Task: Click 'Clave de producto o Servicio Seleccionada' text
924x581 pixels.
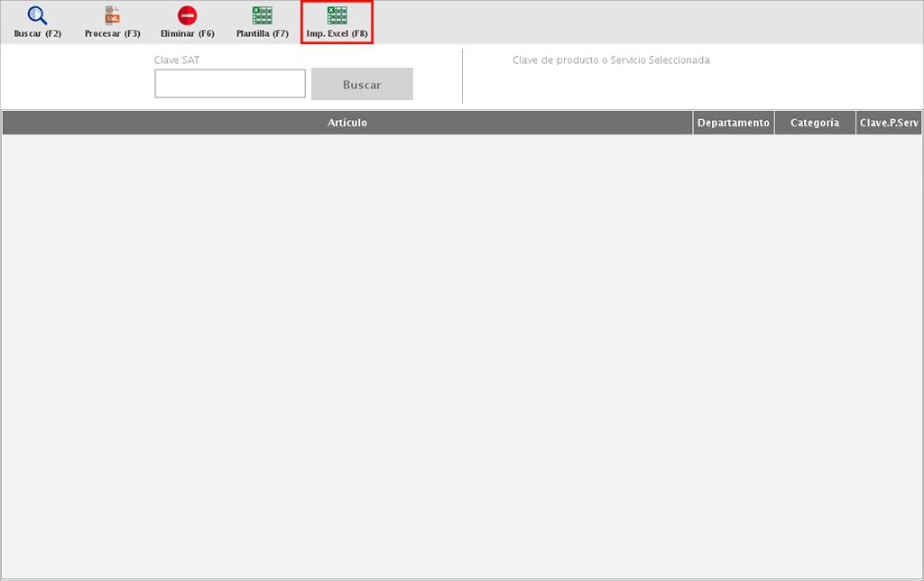Action: click(611, 60)
